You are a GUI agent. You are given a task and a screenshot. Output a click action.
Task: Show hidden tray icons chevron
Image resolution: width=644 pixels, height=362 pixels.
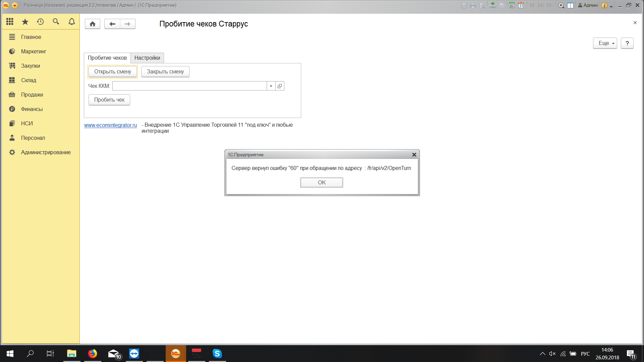(542, 354)
